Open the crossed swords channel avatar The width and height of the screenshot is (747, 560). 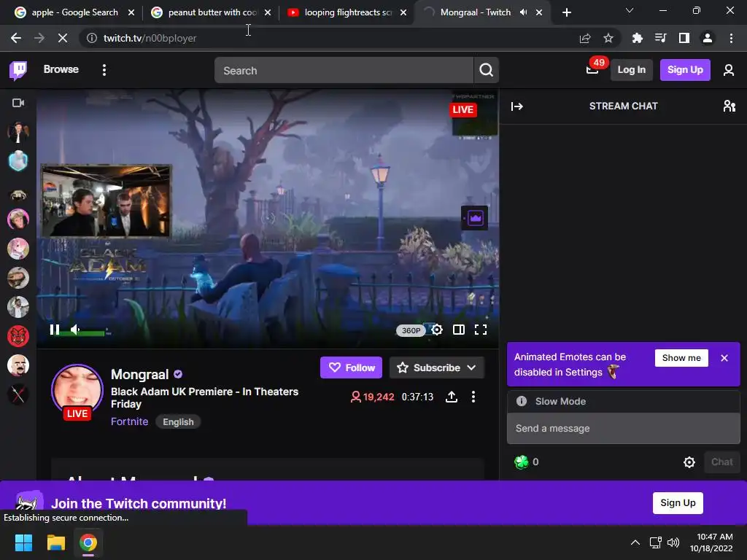click(x=18, y=394)
